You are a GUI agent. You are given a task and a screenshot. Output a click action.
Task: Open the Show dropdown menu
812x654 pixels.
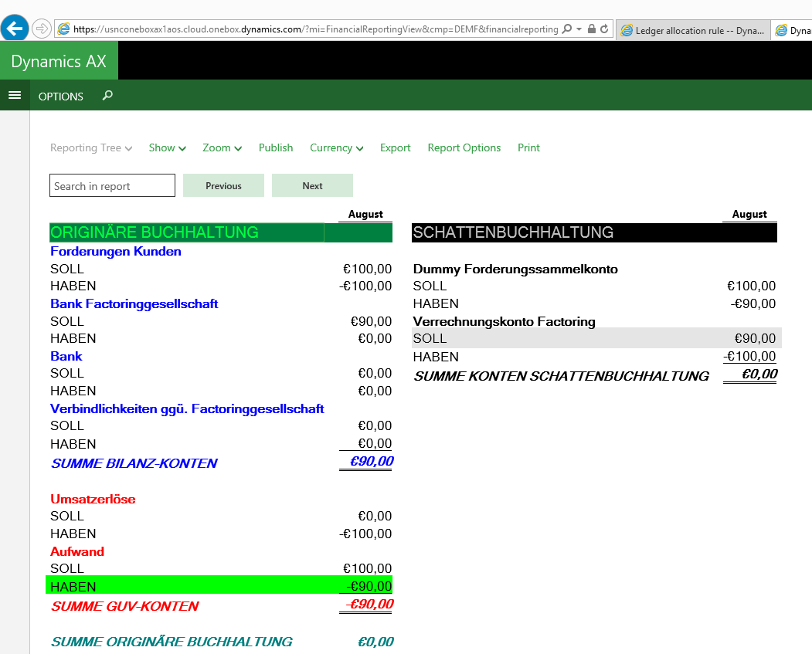click(x=167, y=147)
